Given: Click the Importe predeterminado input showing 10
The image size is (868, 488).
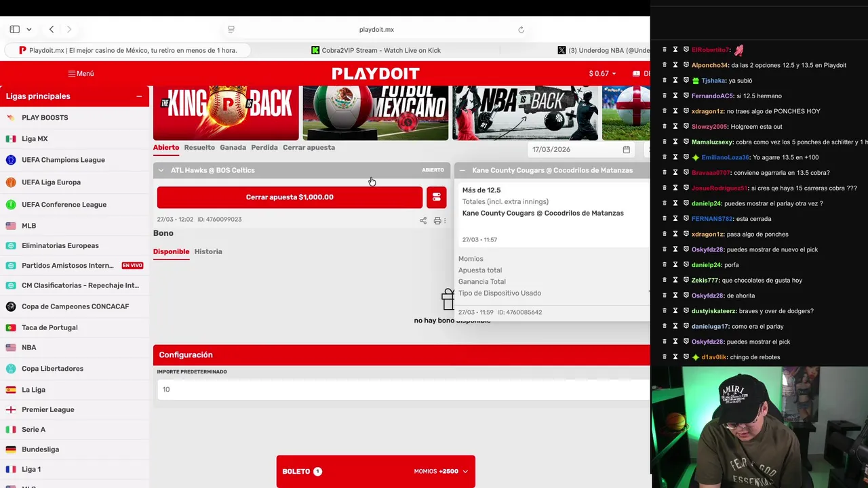Looking at the screenshot, I should 403,389.
